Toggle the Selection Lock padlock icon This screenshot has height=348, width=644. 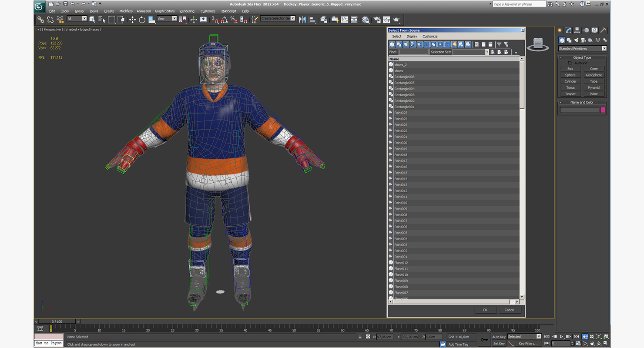(x=360, y=337)
